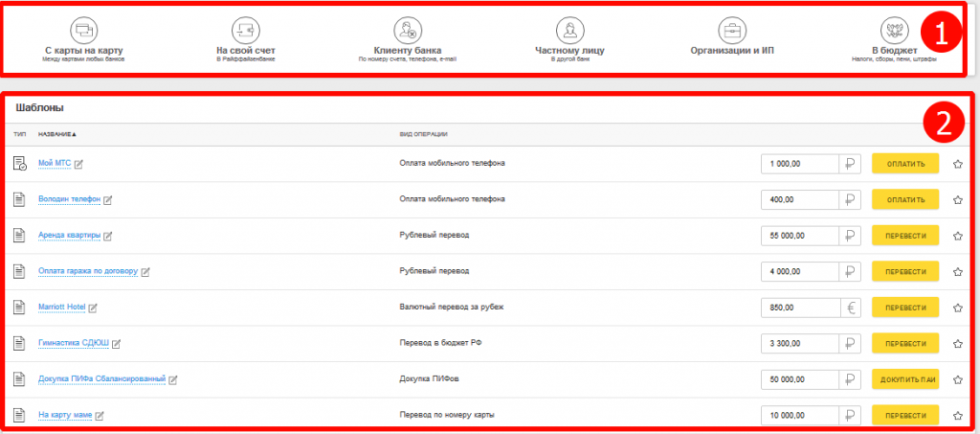
Task: Click the 'Тип' column header
Action: [19, 134]
